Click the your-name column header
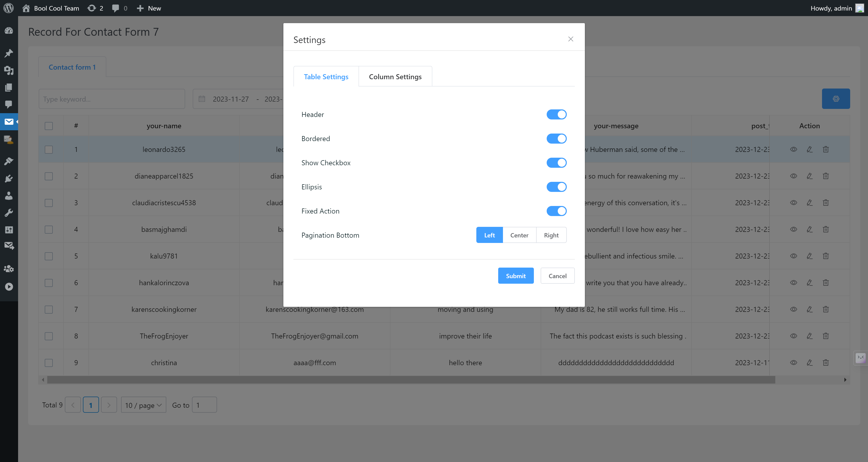The width and height of the screenshot is (868, 462). click(x=164, y=126)
